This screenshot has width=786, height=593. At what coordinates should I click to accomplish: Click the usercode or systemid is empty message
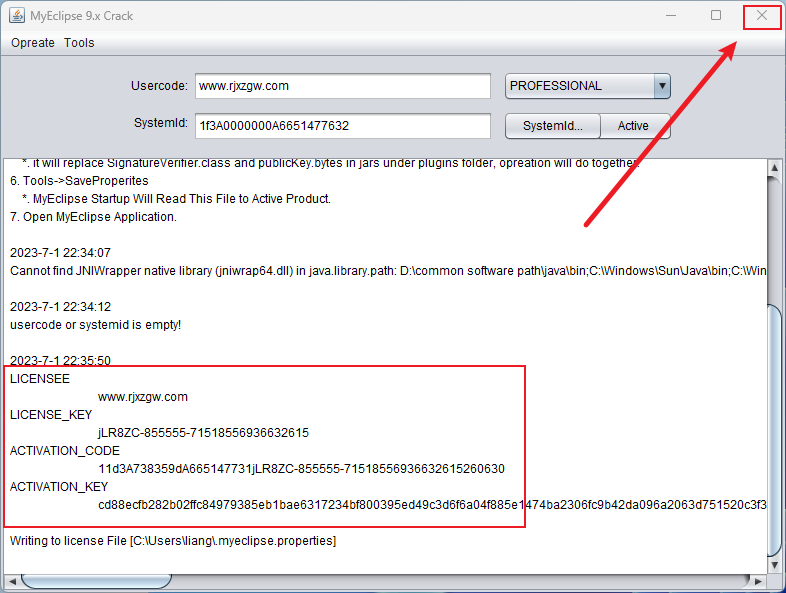point(95,325)
